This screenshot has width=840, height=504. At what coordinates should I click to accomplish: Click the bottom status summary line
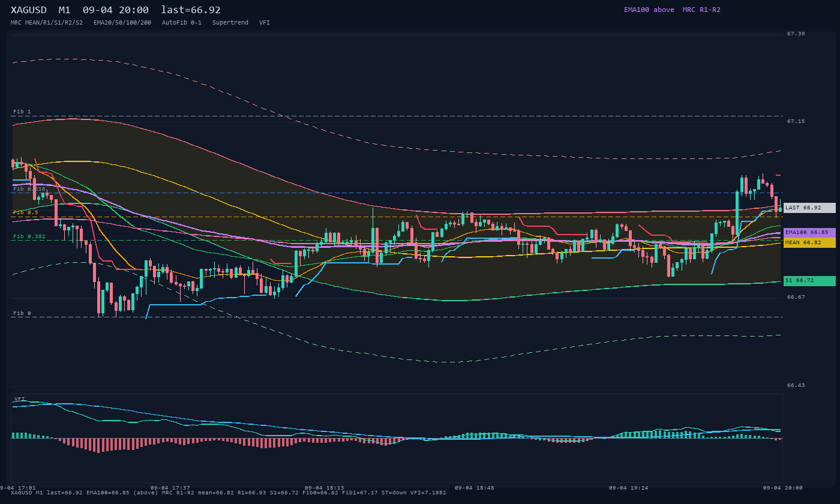tap(229, 493)
